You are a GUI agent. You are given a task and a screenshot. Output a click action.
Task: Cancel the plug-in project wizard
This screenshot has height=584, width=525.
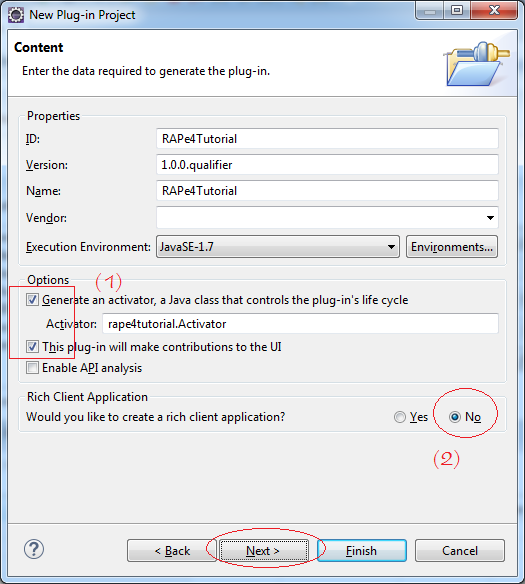[x=460, y=550]
